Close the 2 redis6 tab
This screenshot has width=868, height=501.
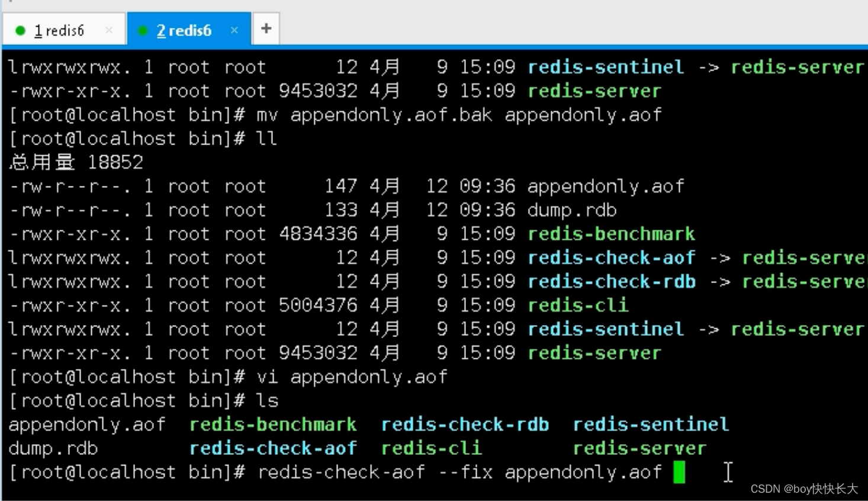point(234,30)
